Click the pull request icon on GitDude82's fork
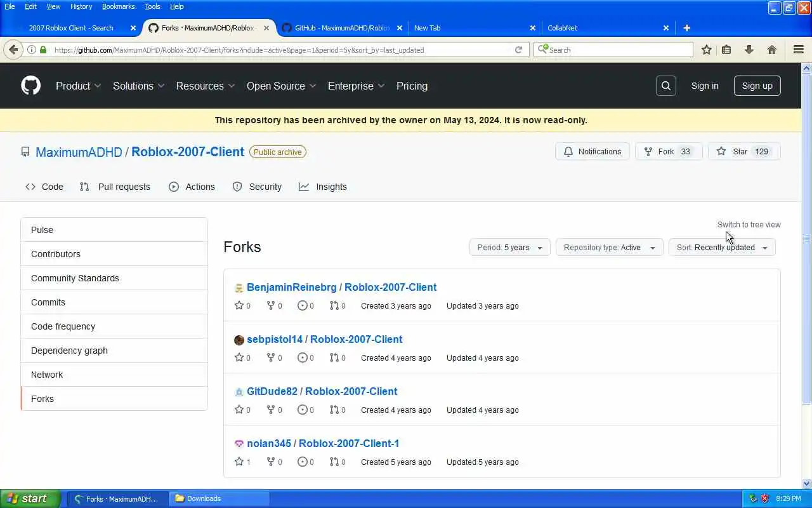812x508 pixels. click(334, 410)
